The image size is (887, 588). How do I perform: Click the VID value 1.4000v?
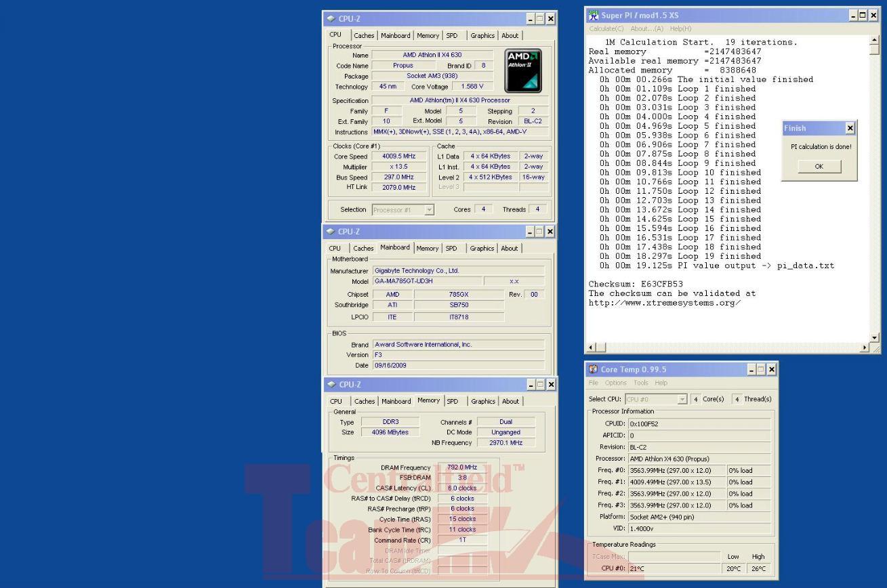coord(699,528)
